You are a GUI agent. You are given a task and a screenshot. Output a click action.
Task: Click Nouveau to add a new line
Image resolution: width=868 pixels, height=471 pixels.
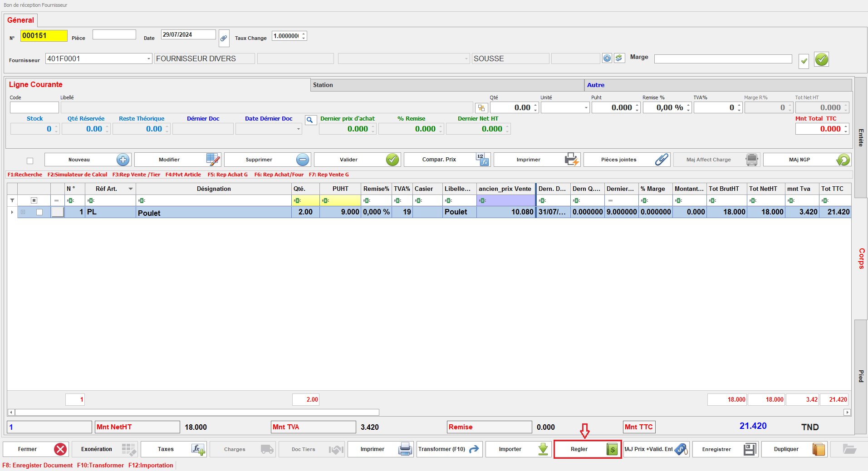88,160
